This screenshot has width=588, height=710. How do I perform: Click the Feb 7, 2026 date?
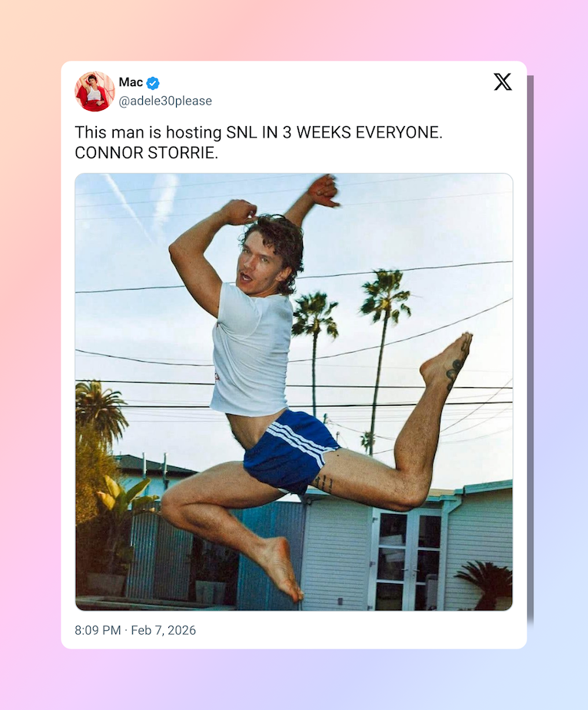point(164,630)
